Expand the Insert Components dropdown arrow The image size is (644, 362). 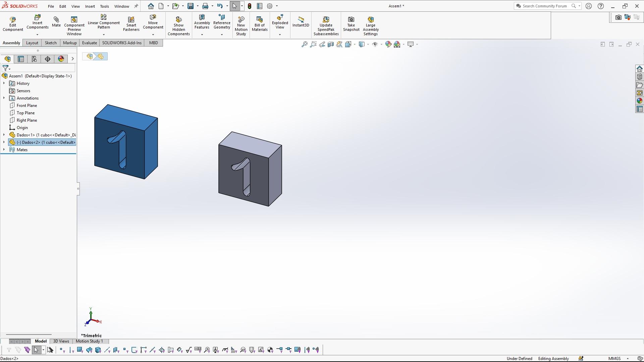point(37,35)
